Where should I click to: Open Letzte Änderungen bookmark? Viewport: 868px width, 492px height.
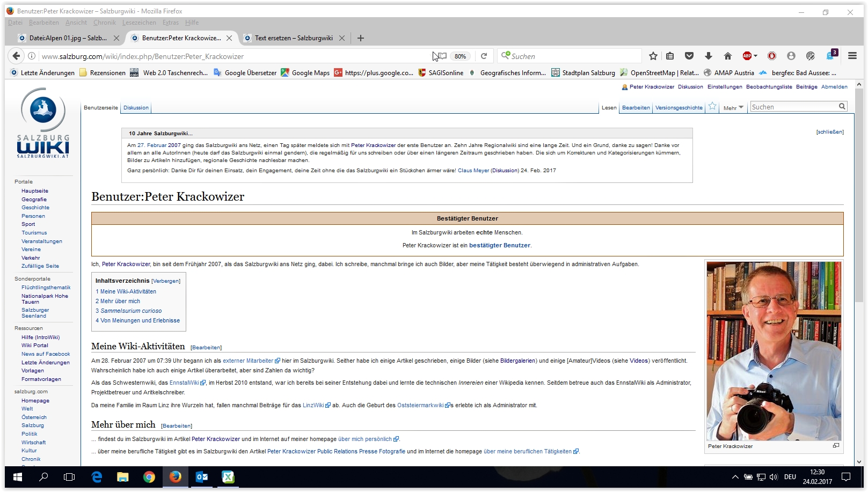coord(42,73)
